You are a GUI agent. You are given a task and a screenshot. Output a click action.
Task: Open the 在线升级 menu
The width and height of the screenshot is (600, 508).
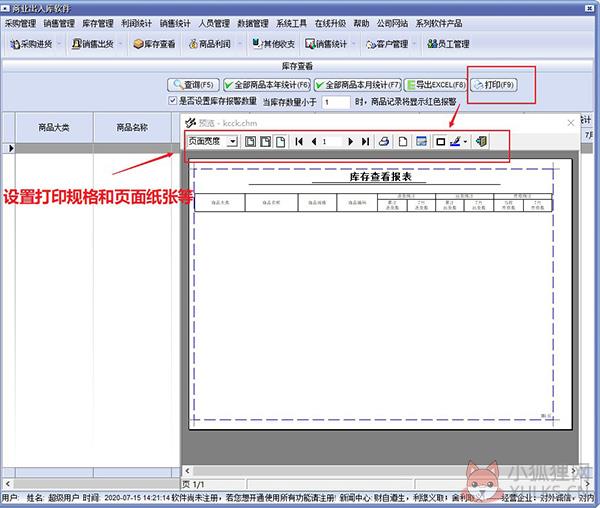pyautogui.click(x=330, y=23)
